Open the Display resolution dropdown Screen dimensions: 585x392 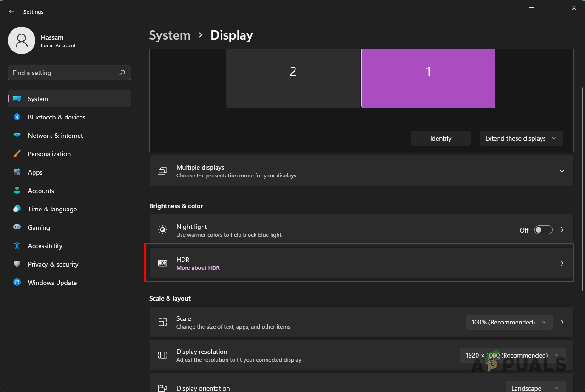click(x=512, y=355)
